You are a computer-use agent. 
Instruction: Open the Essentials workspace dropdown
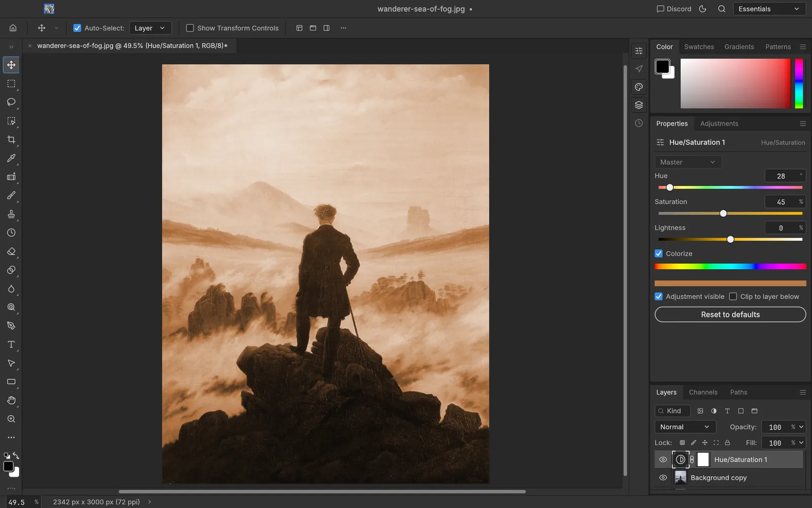pyautogui.click(x=769, y=9)
